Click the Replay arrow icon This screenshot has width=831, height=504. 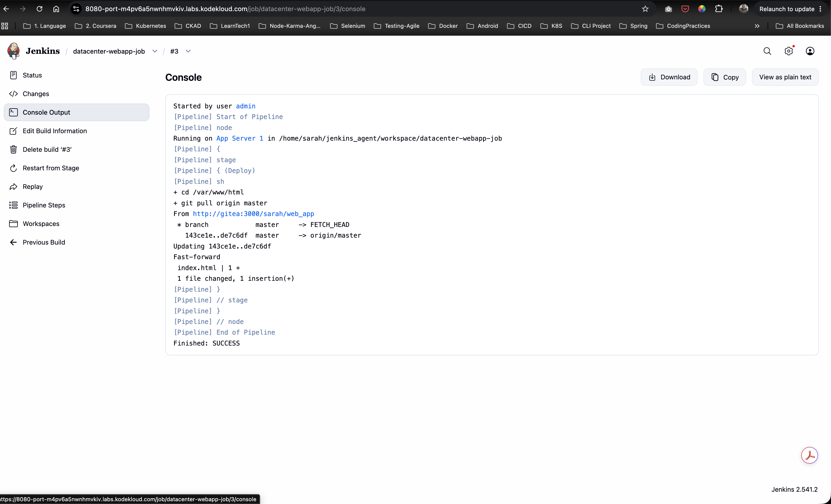[x=13, y=186]
